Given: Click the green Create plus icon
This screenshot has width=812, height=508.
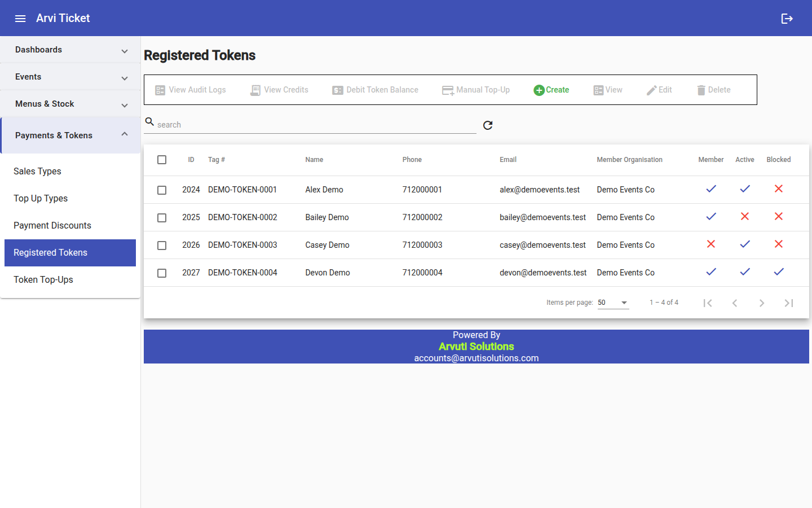Looking at the screenshot, I should 539,90.
